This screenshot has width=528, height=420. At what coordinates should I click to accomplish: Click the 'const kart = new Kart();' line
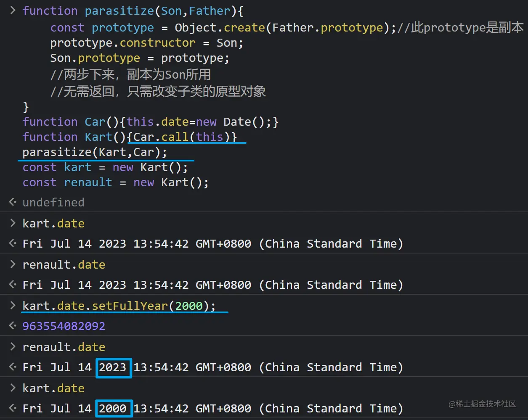pos(105,167)
